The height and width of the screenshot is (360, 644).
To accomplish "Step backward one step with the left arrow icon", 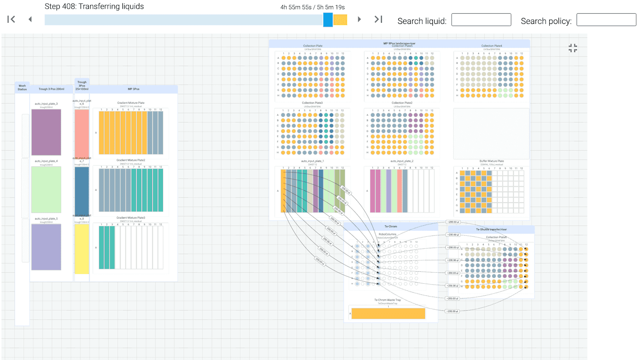I will 30,19.
